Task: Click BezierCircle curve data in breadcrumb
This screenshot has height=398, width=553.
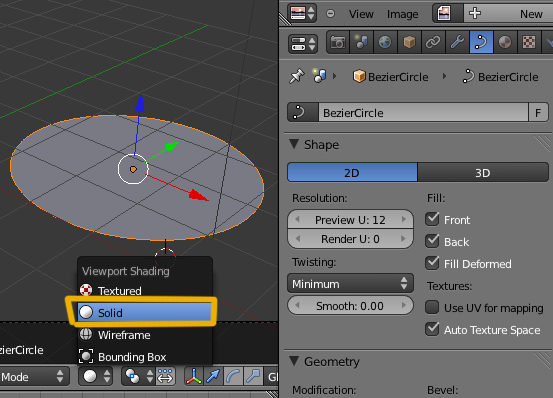Action: pos(500,76)
